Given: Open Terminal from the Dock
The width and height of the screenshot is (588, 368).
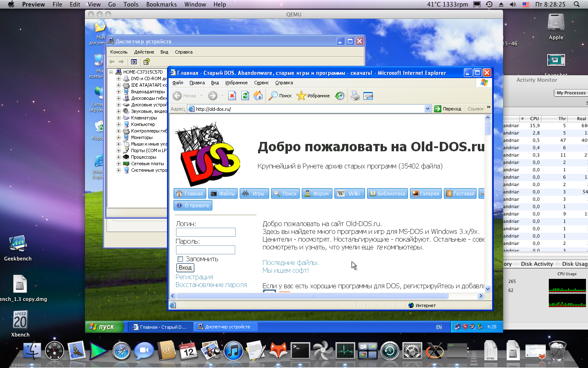Looking at the screenshot, I should point(300,351).
